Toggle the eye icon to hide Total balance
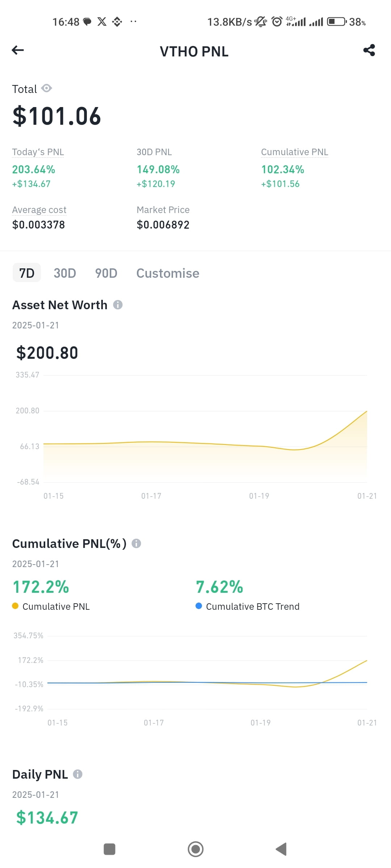The height and width of the screenshot is (868, 391). coord(46,88)
